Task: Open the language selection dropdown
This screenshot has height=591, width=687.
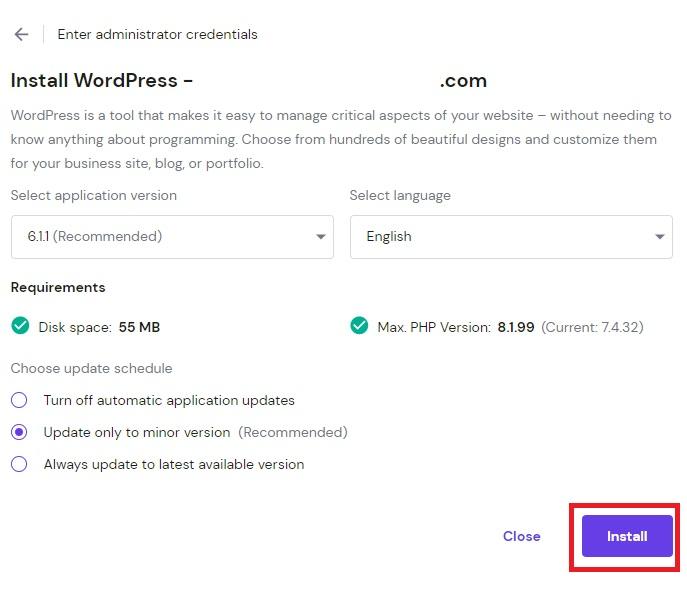Action: 510,237
